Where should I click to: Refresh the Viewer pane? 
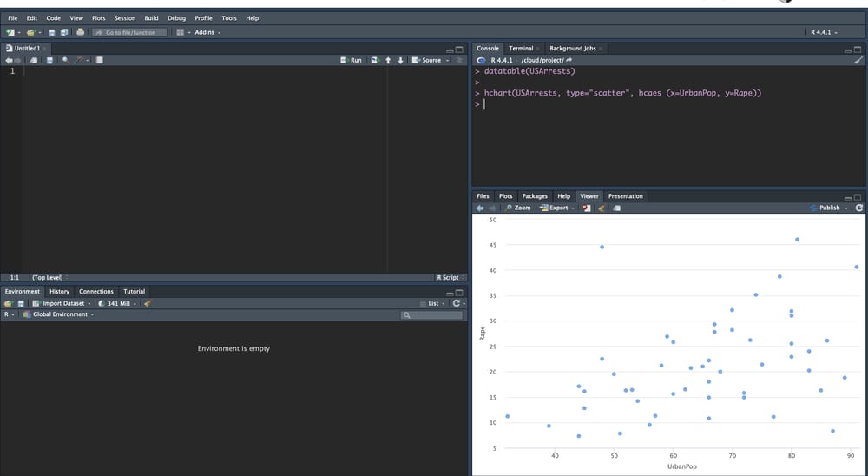tap(859, 208)
